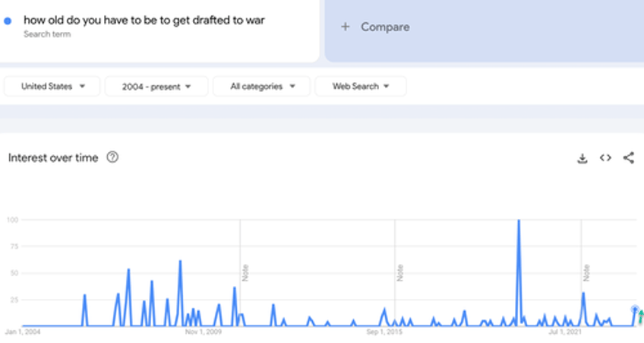Select the tallest peak reaching 100
This screenshot has height=343, width=644.
(x=519, y=221)
